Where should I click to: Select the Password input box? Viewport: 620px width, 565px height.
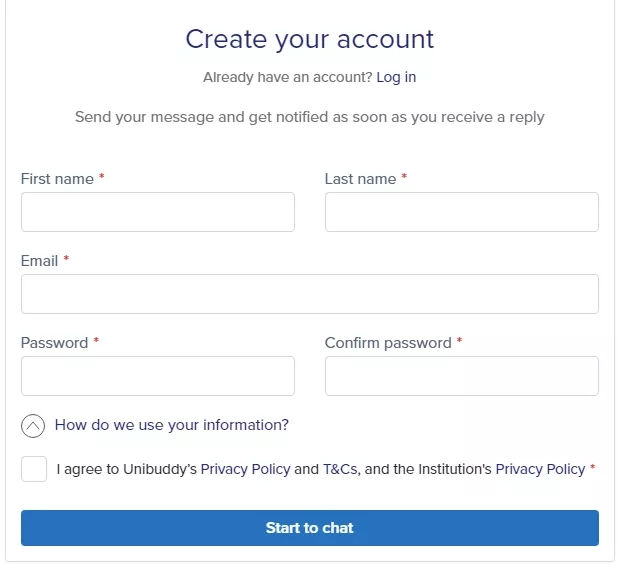click(158, 376)
